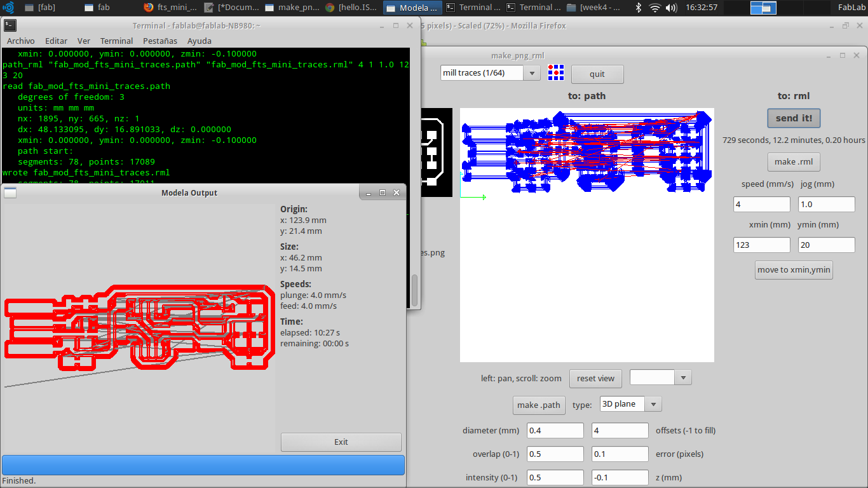This screenshot has height=488, width=868.
Task: Open the Ver menu in Terminal
Action: [x=84, y=41]
